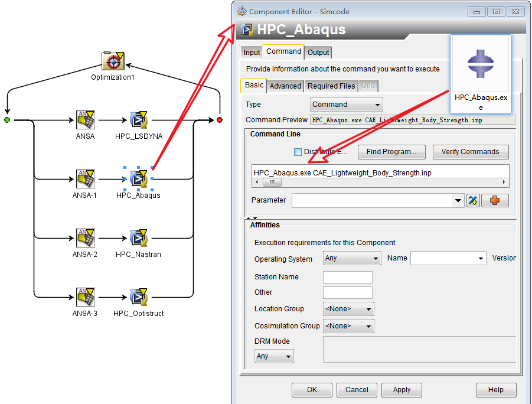This screenshot has width=532, height=404.
Task: Click the Component Editor title bar app icon
Action: (x=242, y=11)
